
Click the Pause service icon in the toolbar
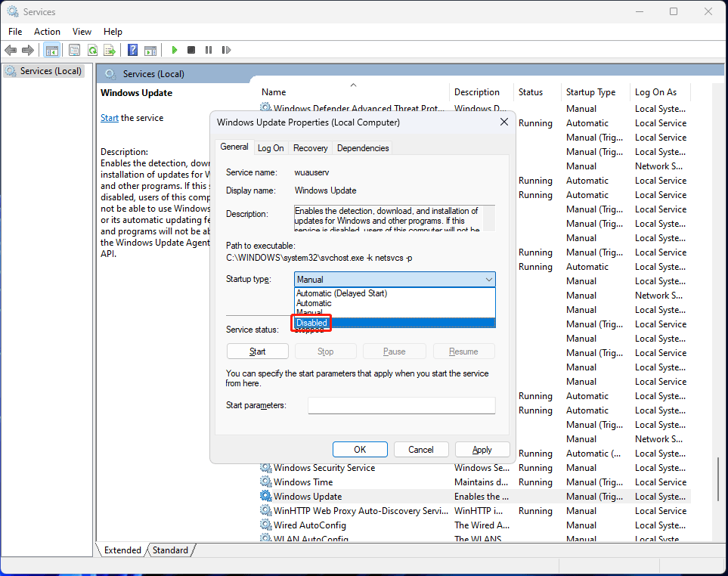[x=208, y=50]
